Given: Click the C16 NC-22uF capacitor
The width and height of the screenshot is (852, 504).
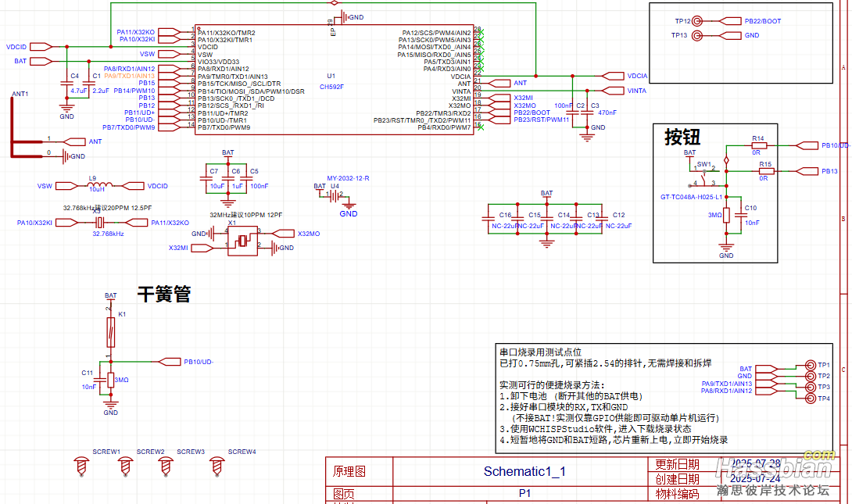Looking at the screenshot, I should tap(489, 219).
